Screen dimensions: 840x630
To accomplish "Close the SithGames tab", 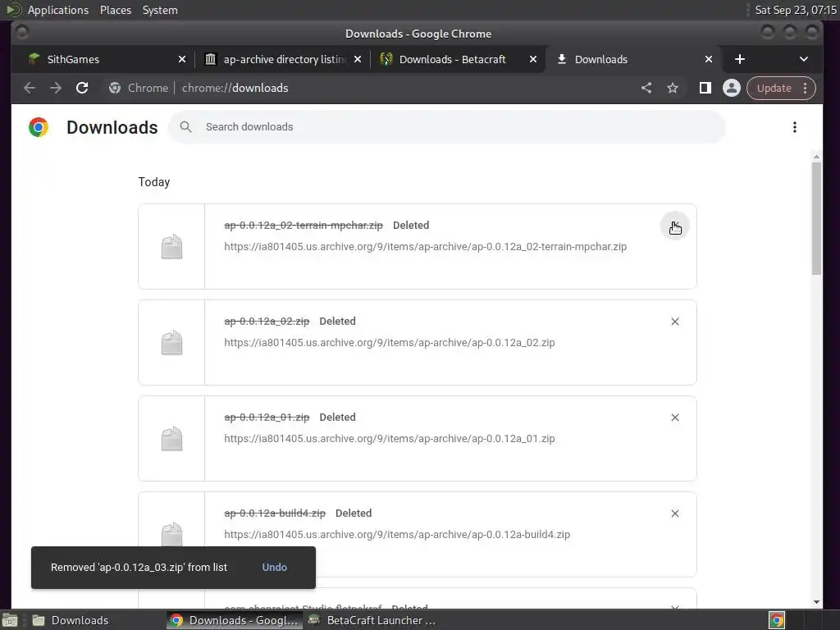I will [182, 59].
